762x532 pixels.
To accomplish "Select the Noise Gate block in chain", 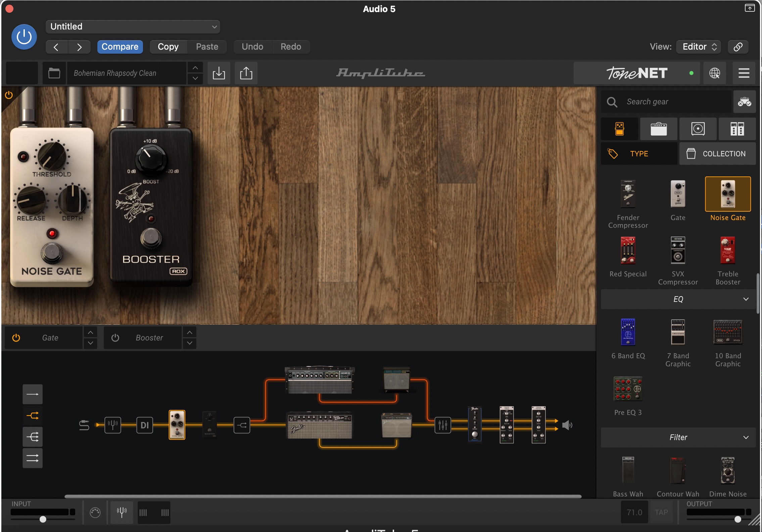I will coord(177,425).
